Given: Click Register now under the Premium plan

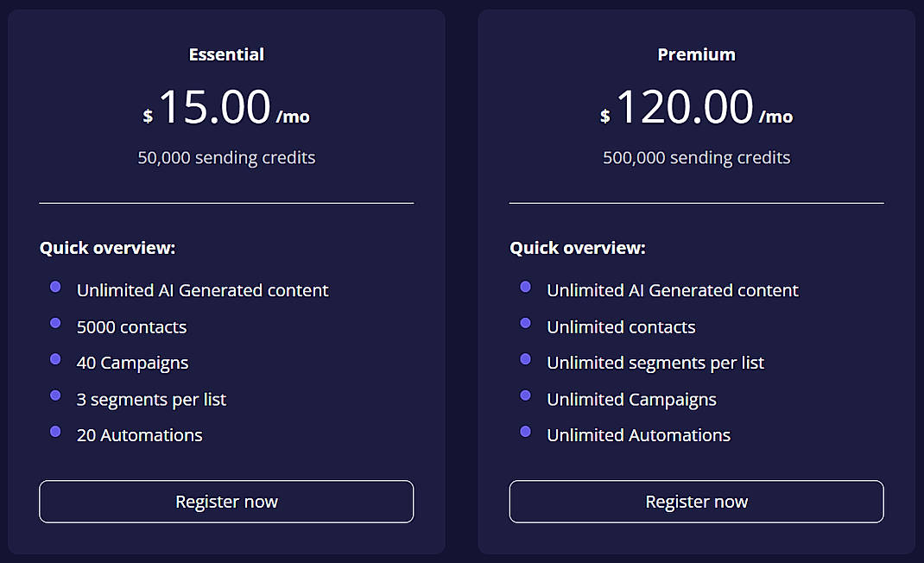Looking at the screenshot, I should 696,501.
